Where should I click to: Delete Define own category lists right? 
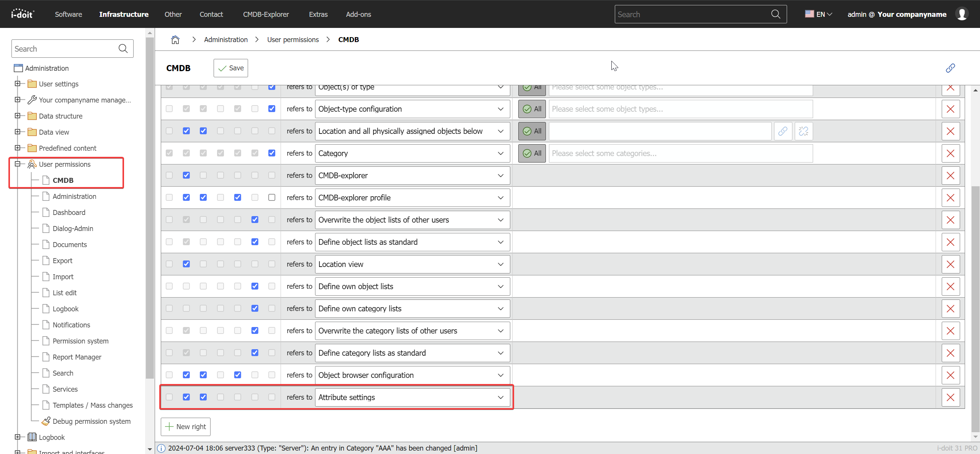click(951, 309)
